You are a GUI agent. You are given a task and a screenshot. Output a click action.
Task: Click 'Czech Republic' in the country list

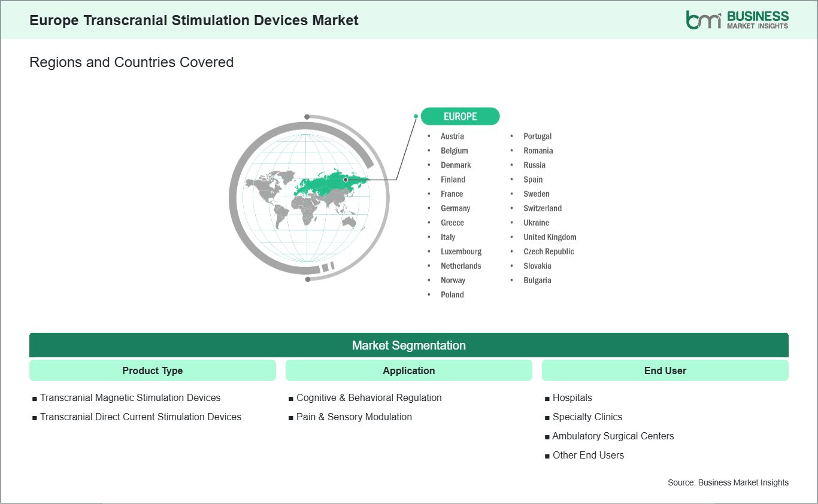coord(549,251)
